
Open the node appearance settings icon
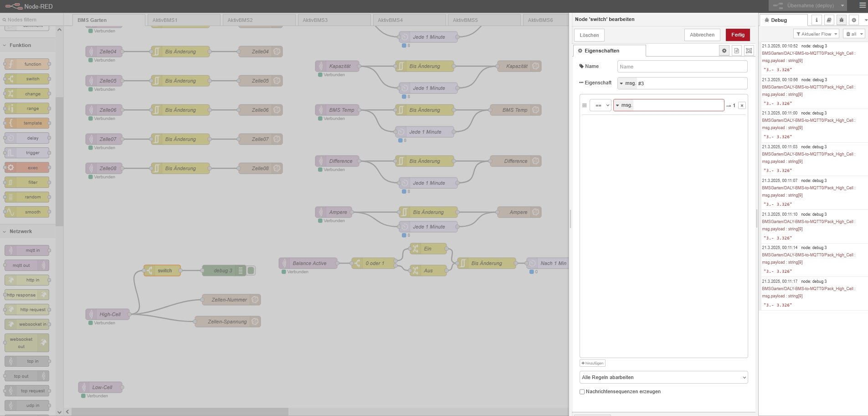[749, 51]
